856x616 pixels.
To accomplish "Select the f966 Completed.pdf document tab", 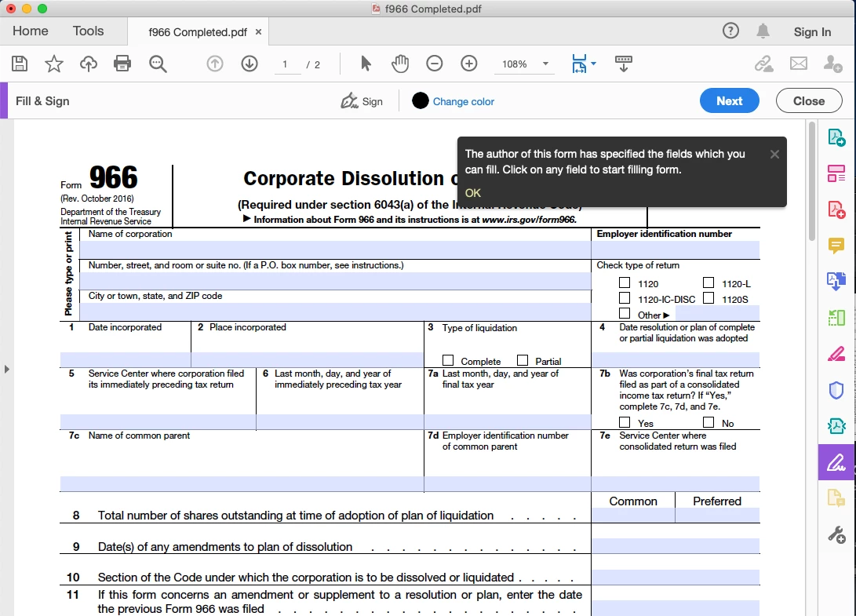I will (x=198, y=32).
